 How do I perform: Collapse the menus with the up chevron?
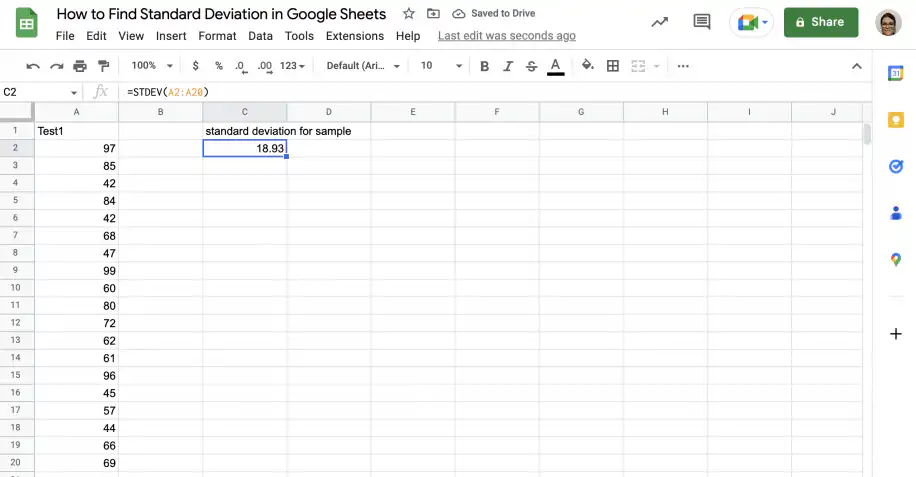click(856, 66)
